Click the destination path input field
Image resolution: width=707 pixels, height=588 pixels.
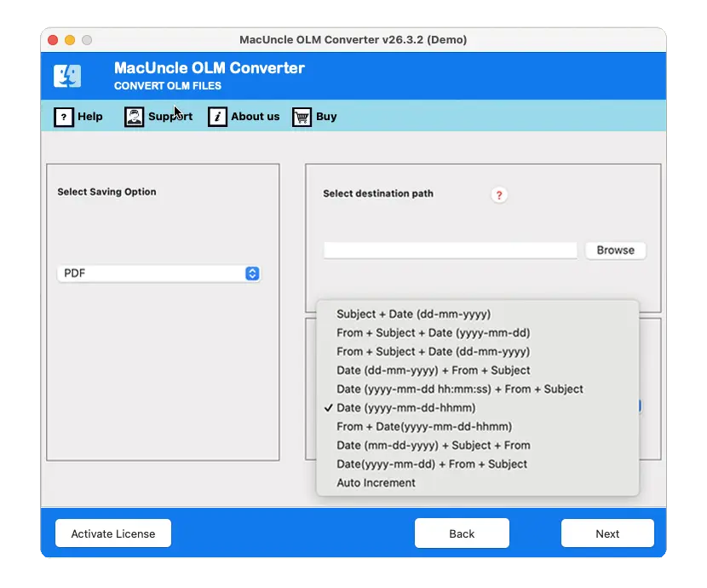[x=450, y=251]
